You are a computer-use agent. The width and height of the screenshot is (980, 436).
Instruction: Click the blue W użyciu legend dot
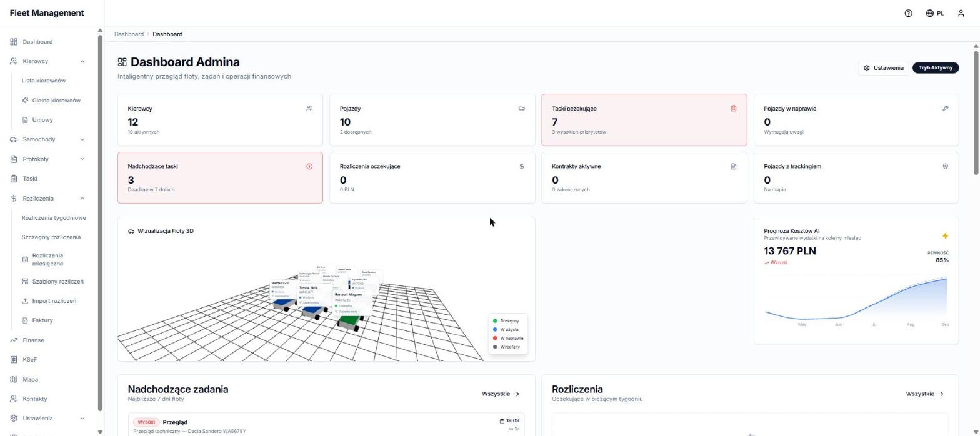tap(495, 329)
